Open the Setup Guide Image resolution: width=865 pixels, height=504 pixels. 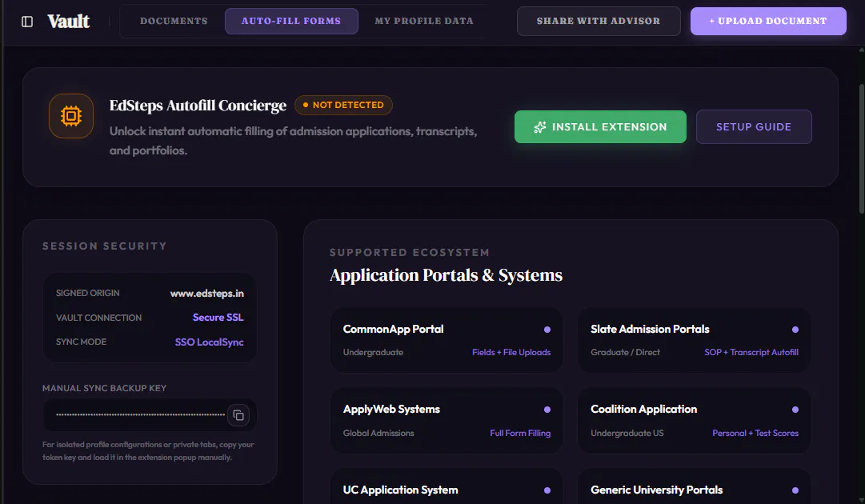point(754,127)
